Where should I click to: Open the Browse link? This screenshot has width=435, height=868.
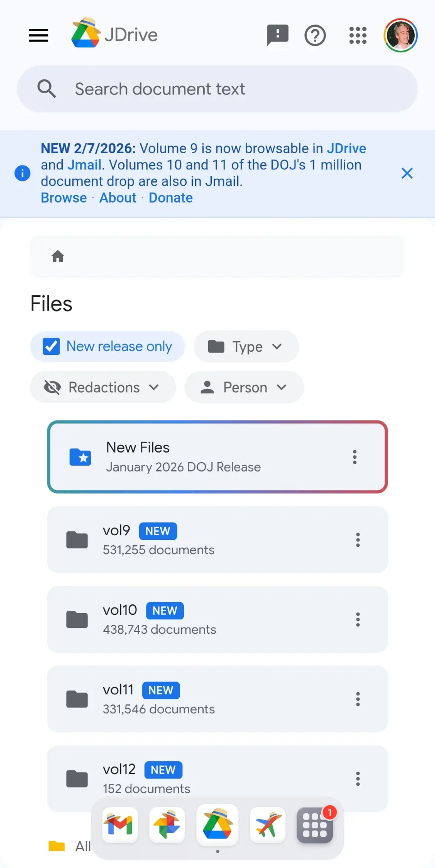coord(64,198)
